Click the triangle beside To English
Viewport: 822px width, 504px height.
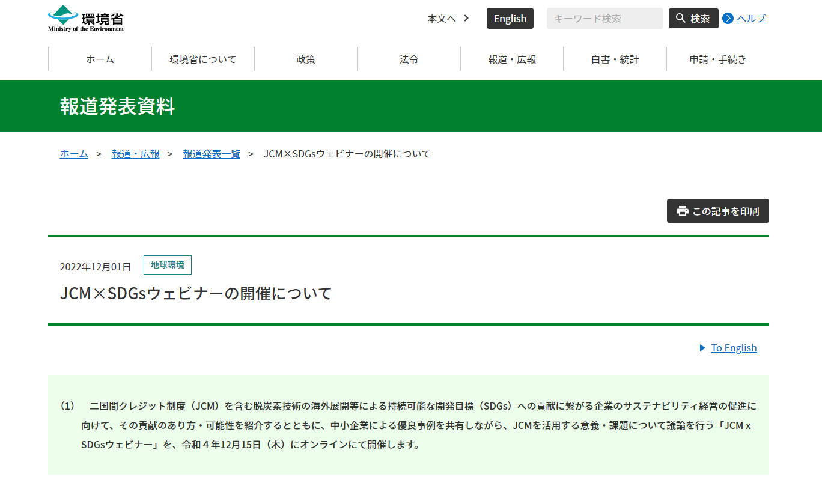click(702, 348)
